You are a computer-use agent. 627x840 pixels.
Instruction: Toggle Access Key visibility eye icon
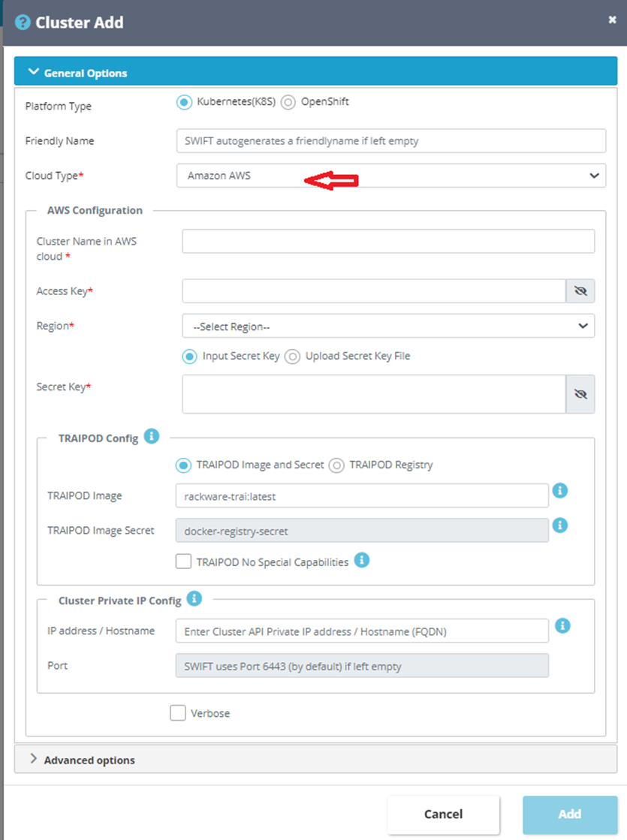[x=580, y=291]
